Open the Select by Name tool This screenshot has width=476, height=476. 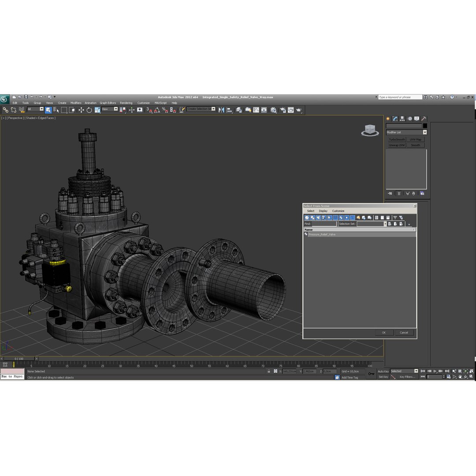[56, 110]
